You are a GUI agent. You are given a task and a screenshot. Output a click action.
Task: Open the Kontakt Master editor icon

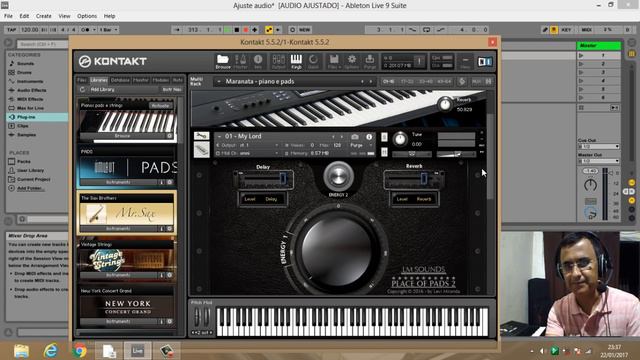coord(241,62)
